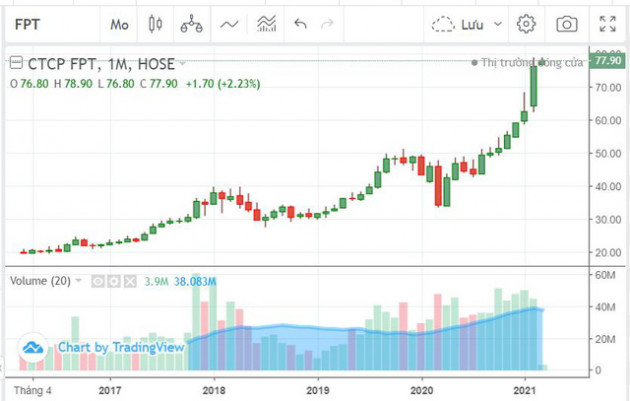Enter fullscreen chart mode
Viewport: 630px width, 401px height.
[606, 23]
